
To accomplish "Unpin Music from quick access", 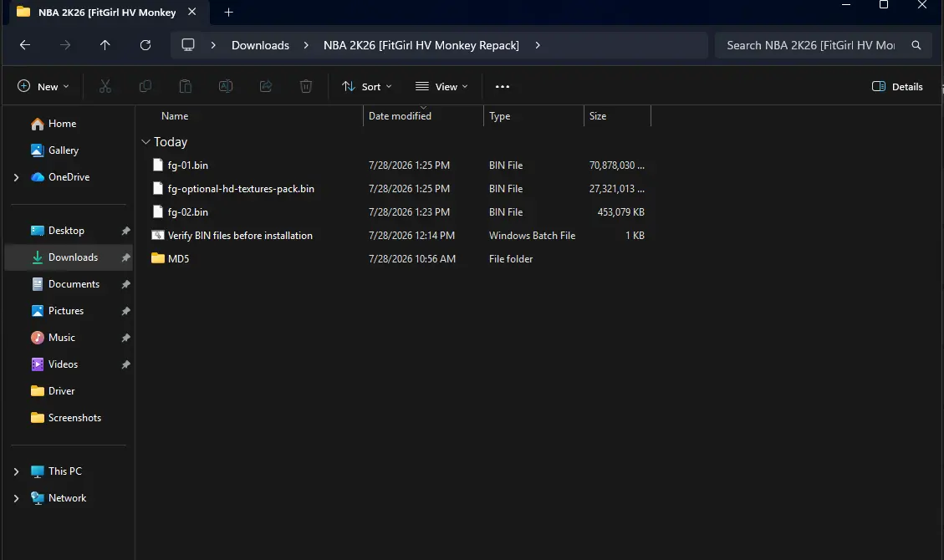I will 125,338.
